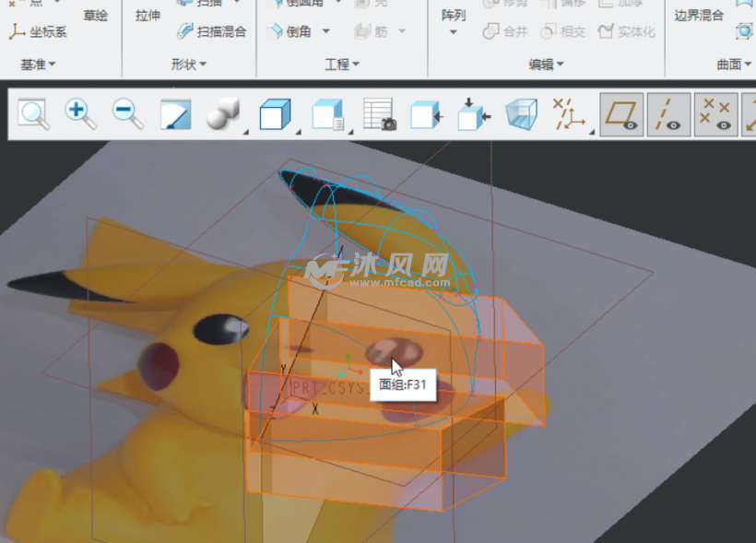Select the 坐标系 coordinate system tool
Screen dimensions: 756x543
[38, 32]
